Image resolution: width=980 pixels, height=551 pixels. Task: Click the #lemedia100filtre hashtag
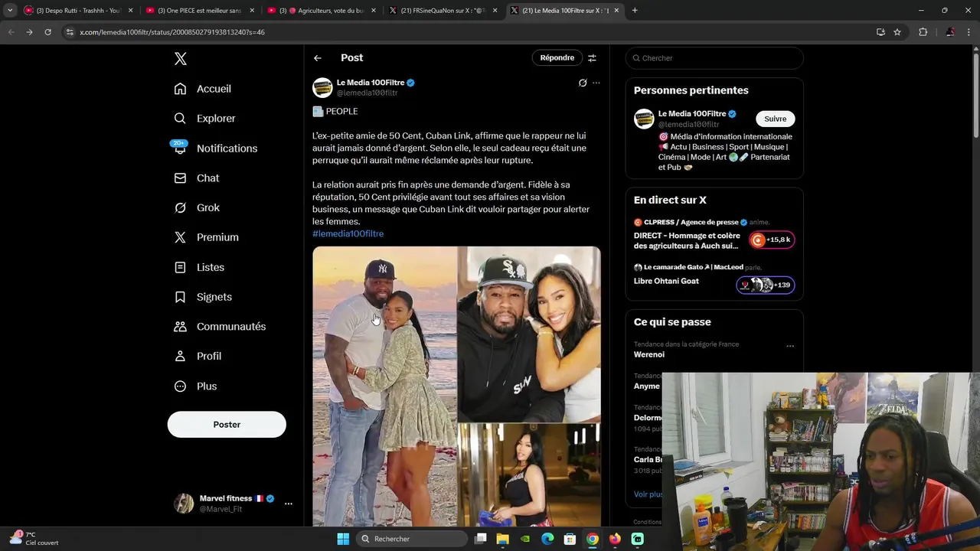coord(348,234)
